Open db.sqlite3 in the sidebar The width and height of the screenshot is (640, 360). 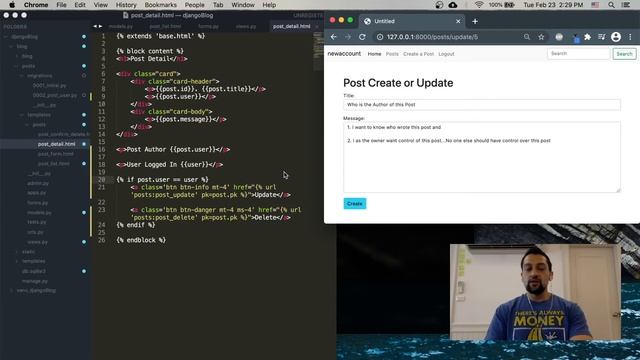tap(33, 271)
